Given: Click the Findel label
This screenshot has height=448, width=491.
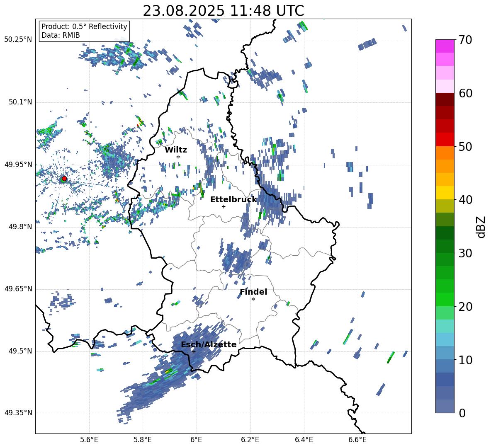Looking at the screenshot, I should point(253,292).
